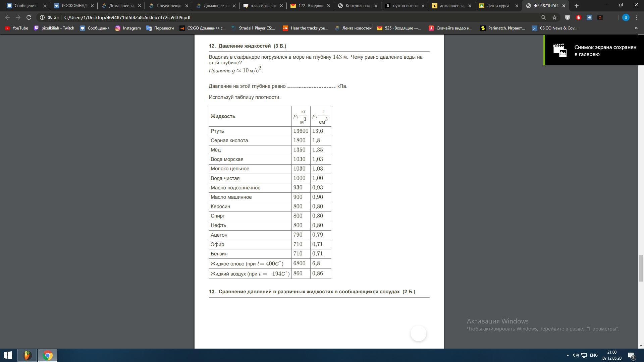
Task: Expand the hidden bookmarks overflow chevron
Action: (x=636, y=28)
